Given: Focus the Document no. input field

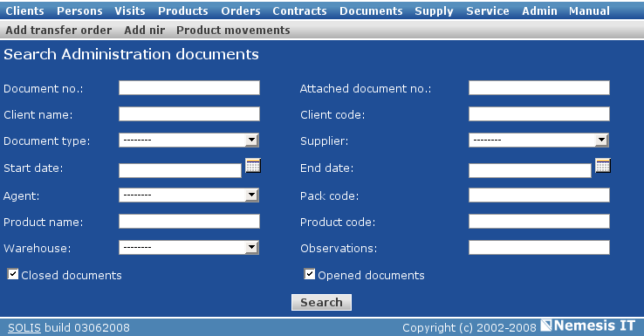Looking at the screenshot, I should click(x=189, y=88).
